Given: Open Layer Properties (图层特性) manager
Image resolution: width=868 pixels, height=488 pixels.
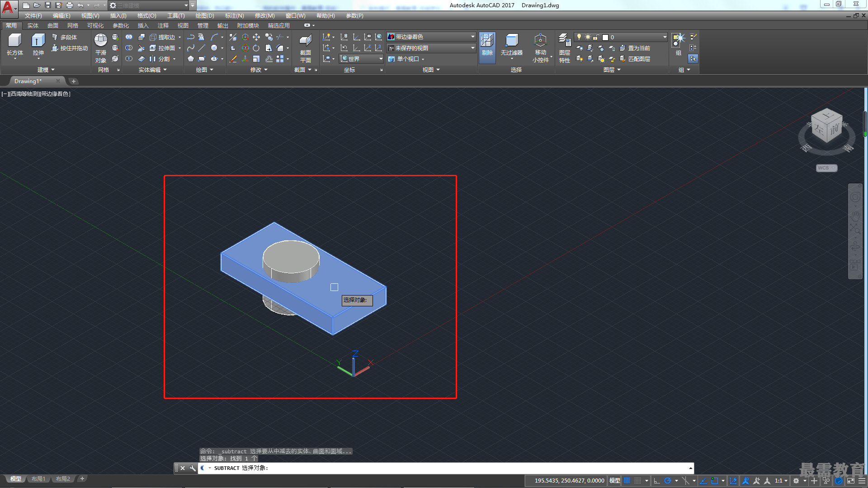Looking at the screenshot, I should point(565,48).
